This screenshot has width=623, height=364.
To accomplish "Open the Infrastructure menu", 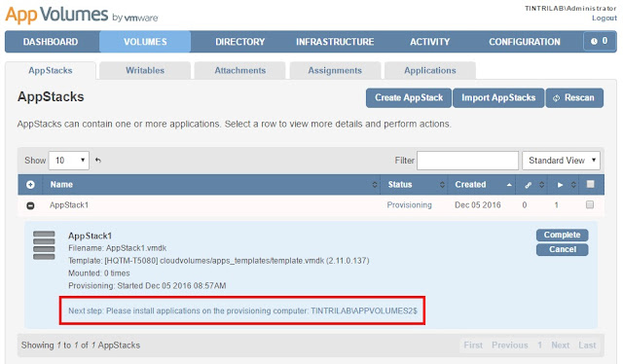I will 335,42.
